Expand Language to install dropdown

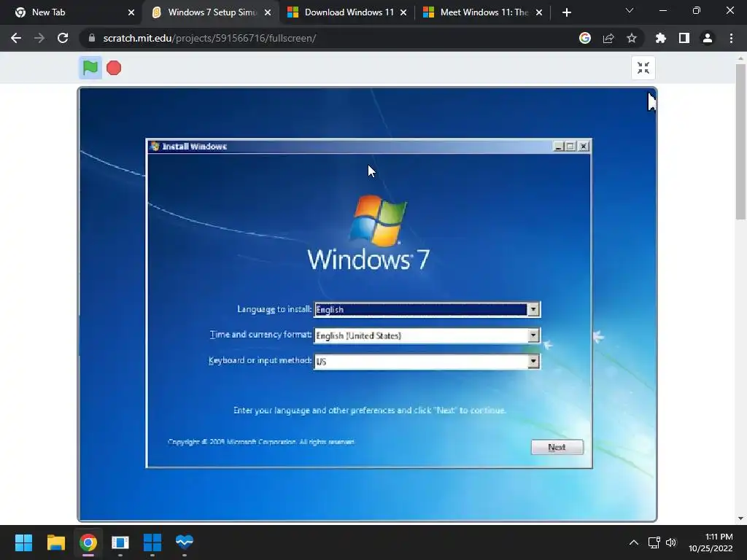pyautogui.click(x=533, y=309)
